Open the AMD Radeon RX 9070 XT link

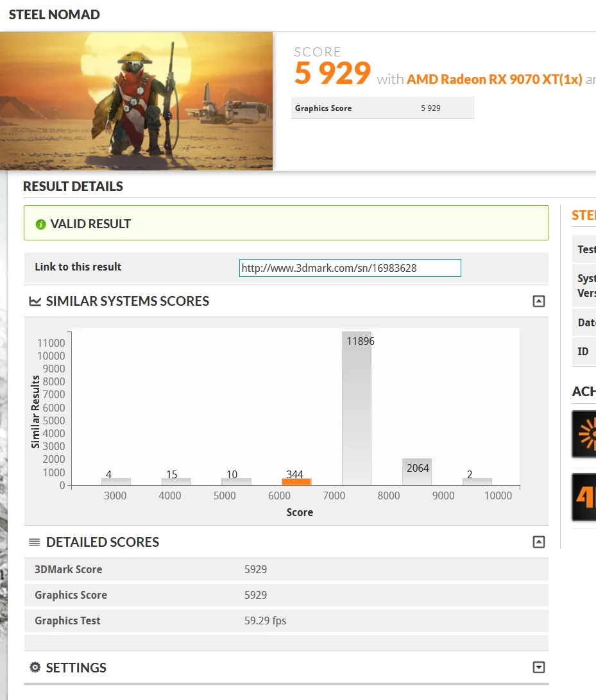(x=495, y=79)
